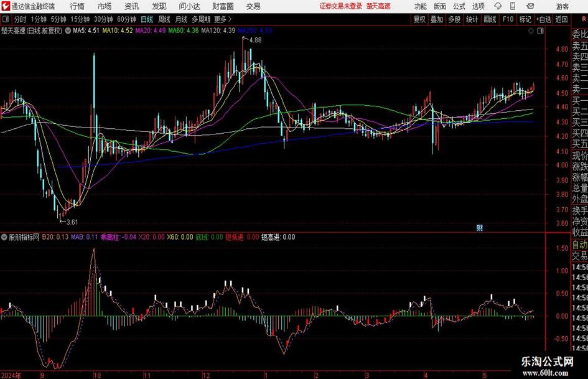The width and height of the screenshot is (588, 379).
Task: Open the 版面 menu
Action: (x=440, y=6)
